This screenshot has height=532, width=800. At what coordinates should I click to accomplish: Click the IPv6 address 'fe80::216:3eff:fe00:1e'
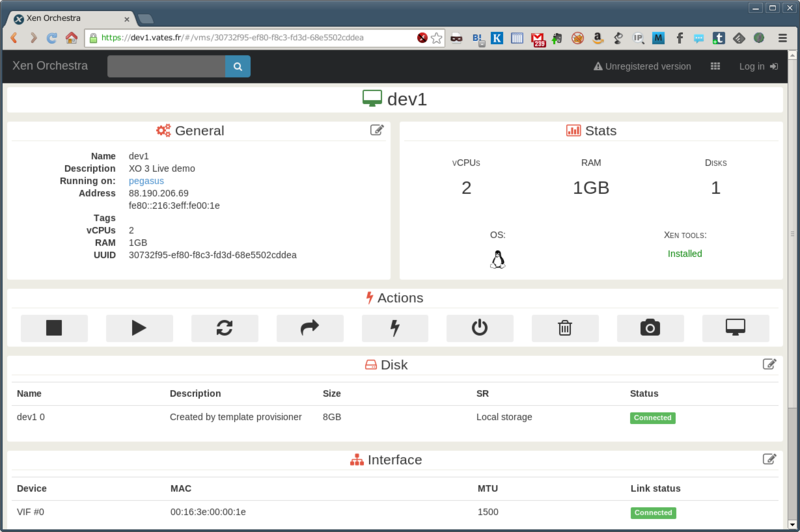pyautogui.click(x=174, y=206)
